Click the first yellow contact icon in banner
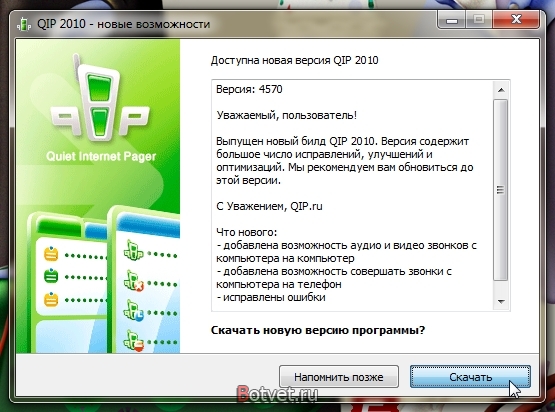The image size is (555, 412). (x=51, y=254)
